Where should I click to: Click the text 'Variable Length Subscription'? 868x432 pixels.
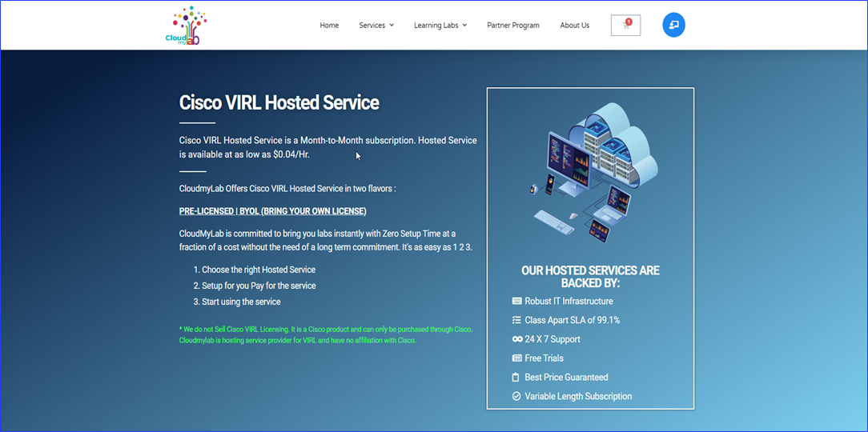tap(578, 396)
